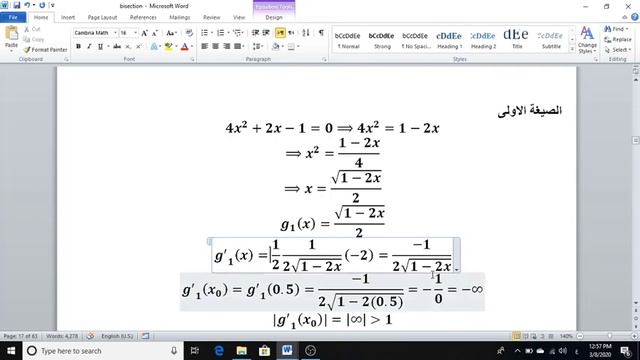The image size is (640, 360).
Task: Apply subscript formatting
Action: click(128, 47)
